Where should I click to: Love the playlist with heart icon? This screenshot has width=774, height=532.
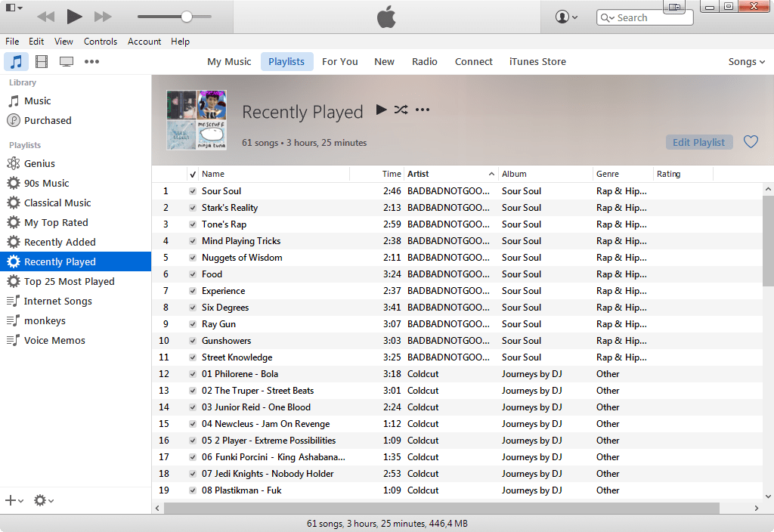click(751, 142)
